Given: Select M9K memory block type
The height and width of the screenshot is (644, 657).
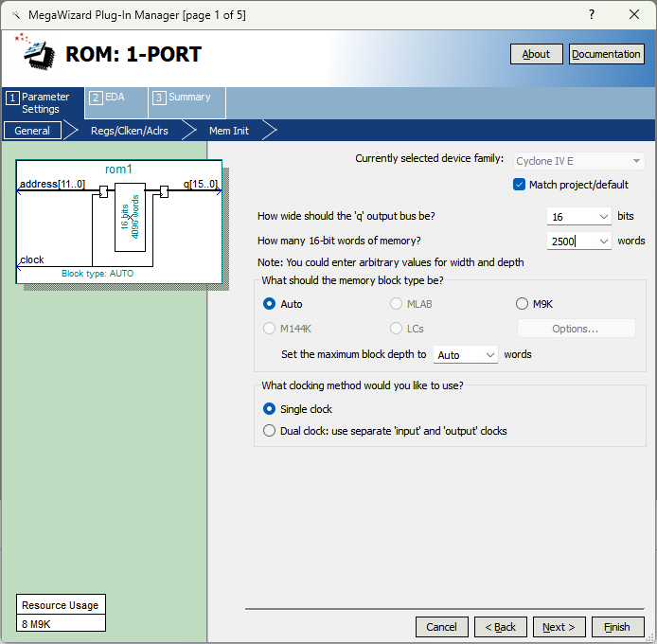Looking at the screenshot, I should pos(522,304).
